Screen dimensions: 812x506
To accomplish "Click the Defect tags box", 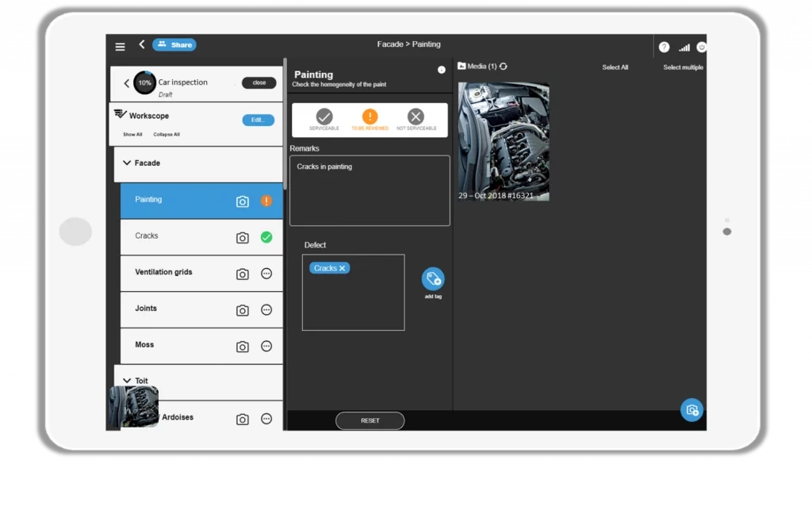I will pyautogui.click(x=353, y=292).
